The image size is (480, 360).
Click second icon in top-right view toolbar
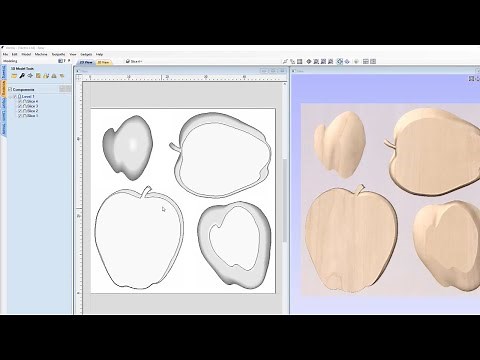pyautogui.click(x=292, y=61)
